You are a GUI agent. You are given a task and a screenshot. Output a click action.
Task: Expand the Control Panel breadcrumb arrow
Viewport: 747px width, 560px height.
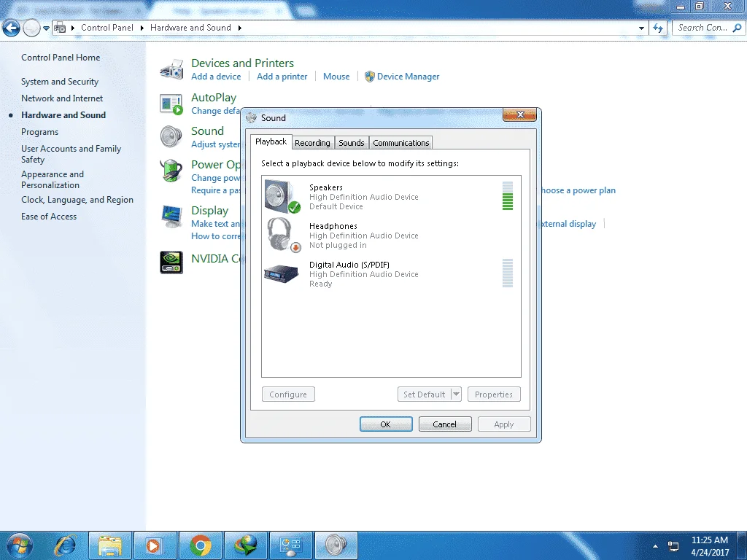(x=142, y=28)
